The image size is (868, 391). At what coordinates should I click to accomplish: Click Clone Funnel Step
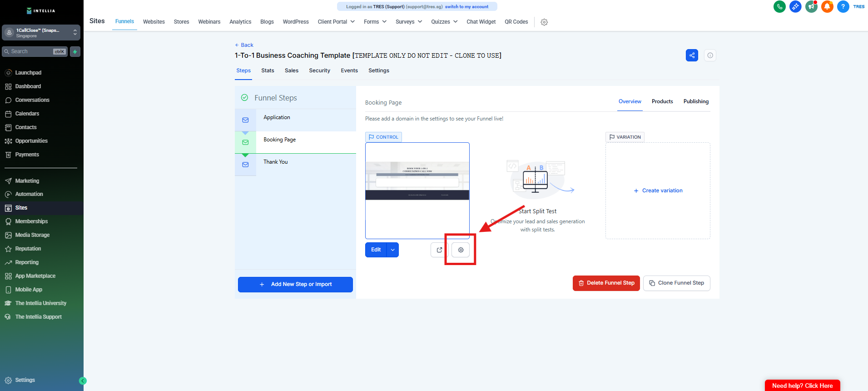coord(677,283)
